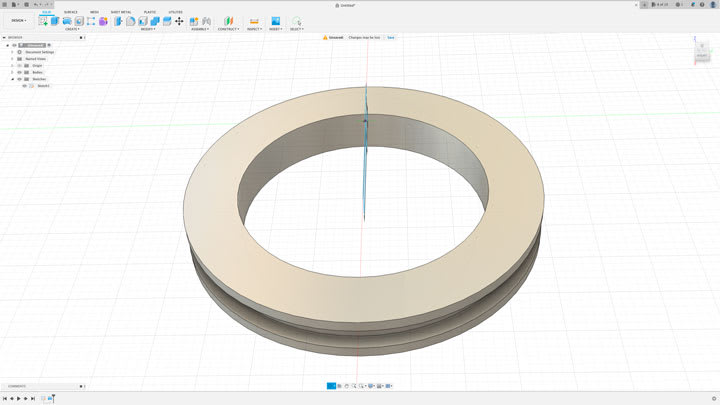Click the New Component icon

click(x=194, y=21)
